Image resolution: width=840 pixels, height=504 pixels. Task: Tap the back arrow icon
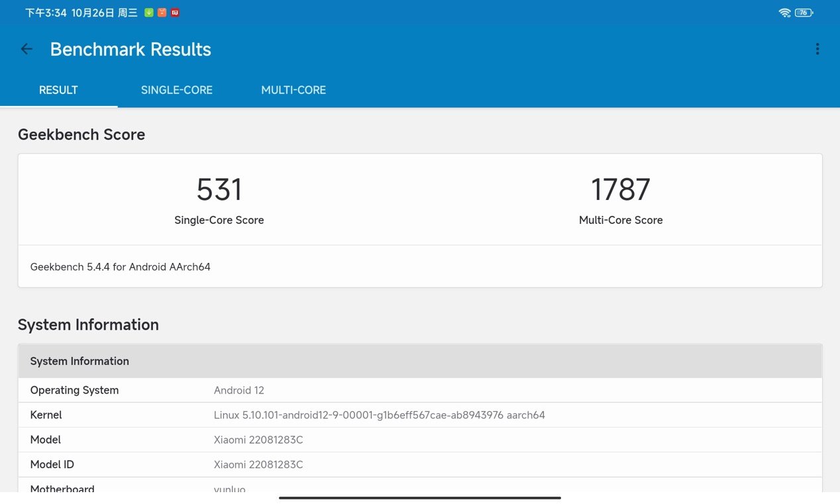26,49
